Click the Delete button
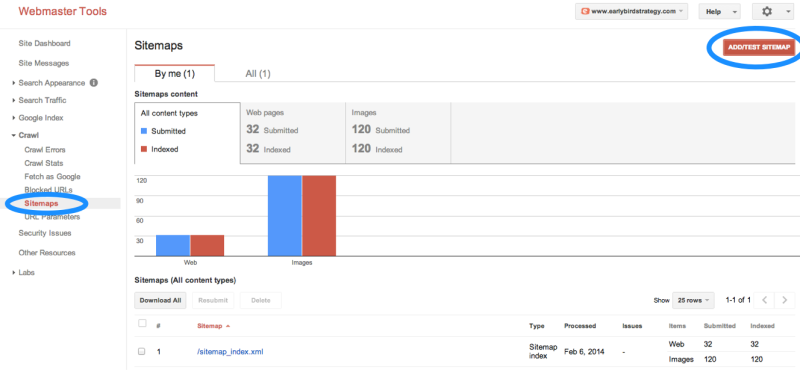This screenshot has width=800, height=370. tap(261, 301)
